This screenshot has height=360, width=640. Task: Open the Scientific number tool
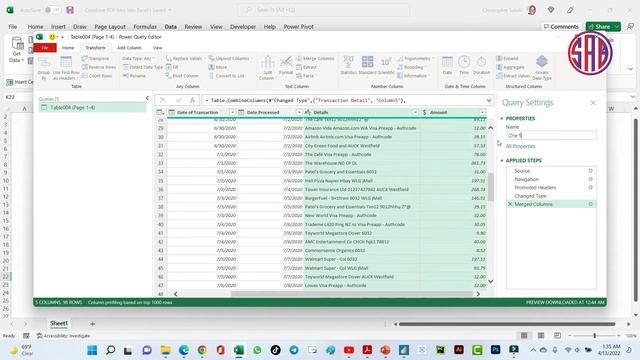point(386,65)
